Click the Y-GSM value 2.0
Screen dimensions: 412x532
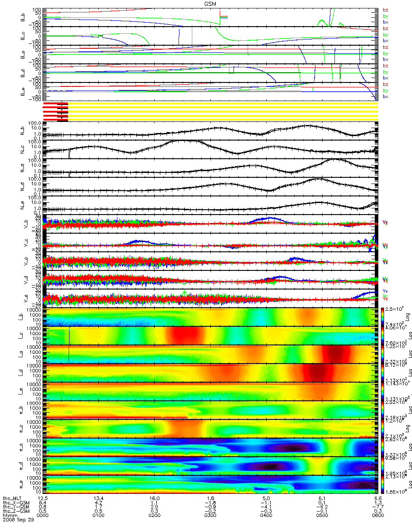tap(155, 507)
